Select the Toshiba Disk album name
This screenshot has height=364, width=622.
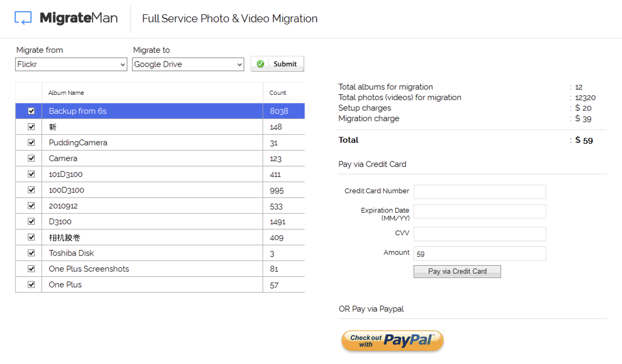click(71, 253)
